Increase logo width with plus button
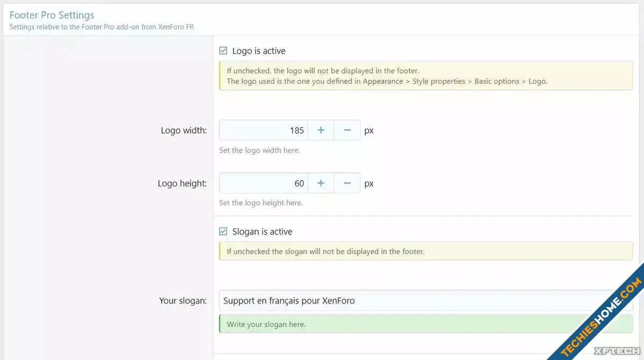The width and height of the screenshot is (644, 360). click(x=321, y=131)
